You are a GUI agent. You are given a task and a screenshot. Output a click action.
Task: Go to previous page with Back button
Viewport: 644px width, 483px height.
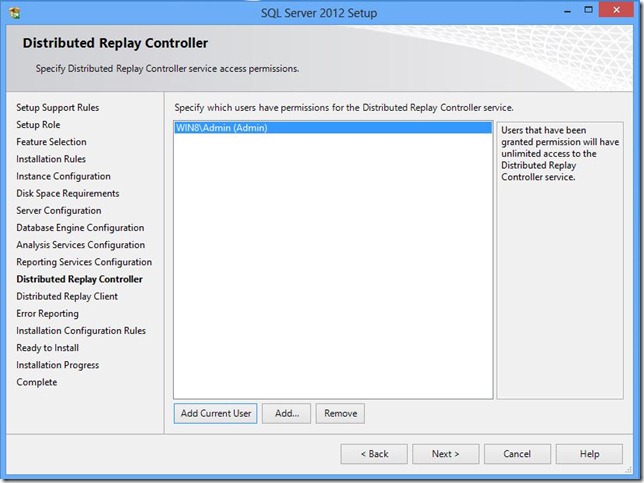click(374, 454)
